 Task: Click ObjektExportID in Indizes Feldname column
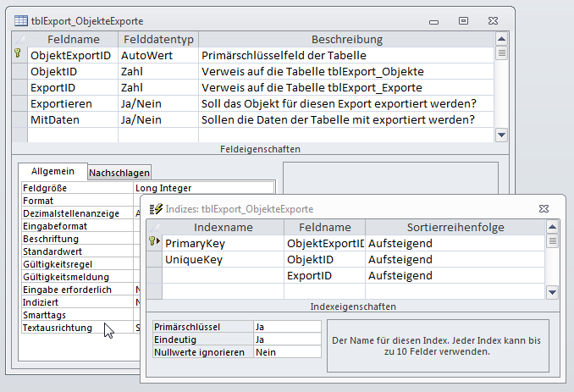pos(324,243)
